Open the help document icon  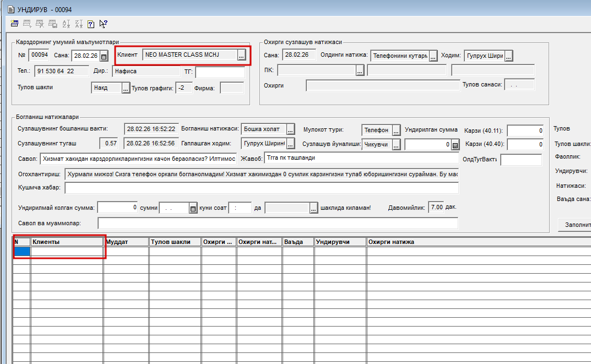[x=91, y=24]
